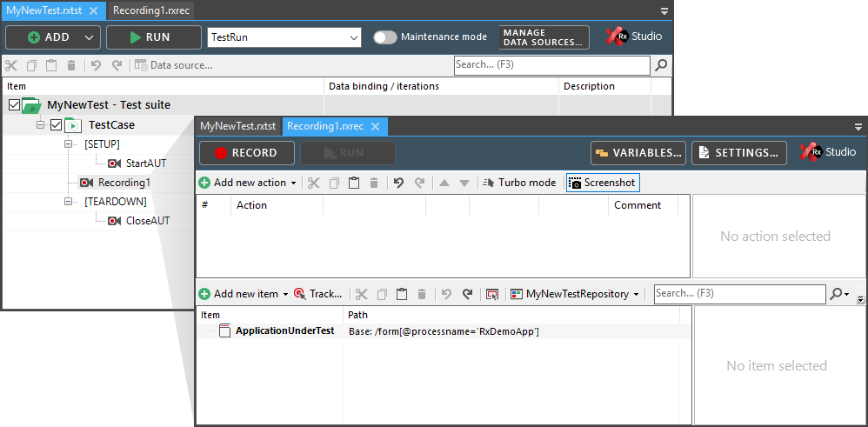Click the Screenshot toolbar button
The width and height of the screenshot is (868, 427).
pos(603,183)
